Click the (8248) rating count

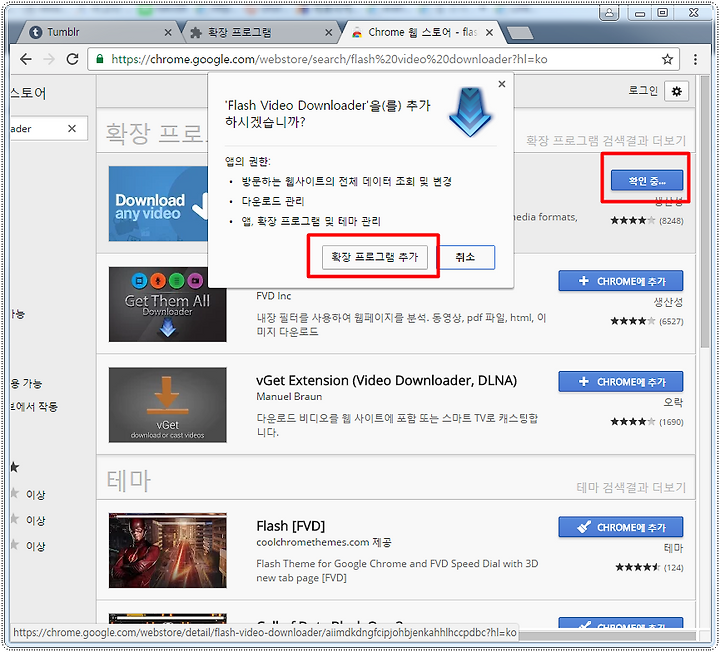point(671,221)
